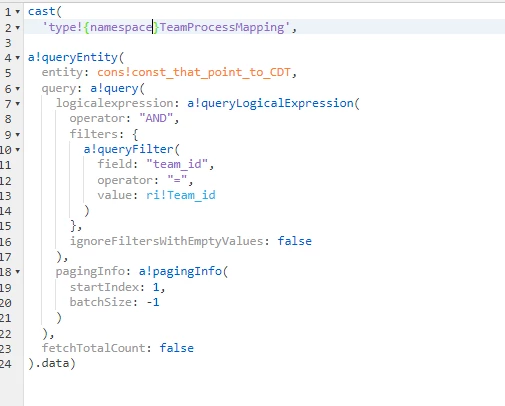
Task: Click the ignoreFiltersWithEmptyValues parameter
Action: [x=167, y=241]
